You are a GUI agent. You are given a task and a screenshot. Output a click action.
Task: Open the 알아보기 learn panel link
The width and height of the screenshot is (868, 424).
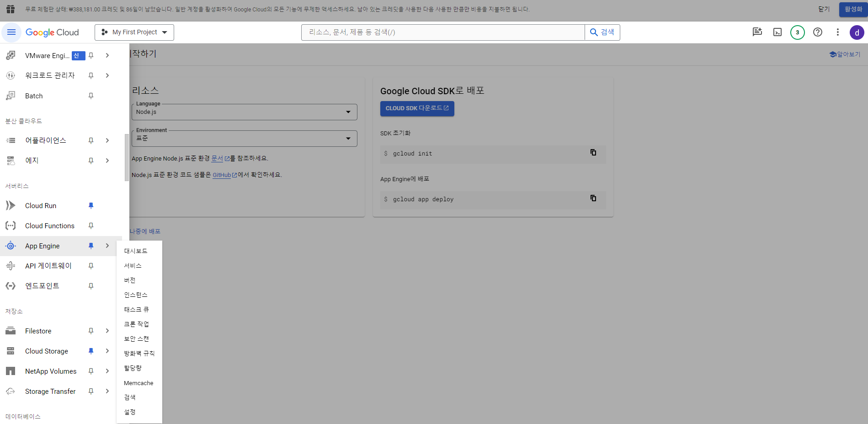click(845, 54)
